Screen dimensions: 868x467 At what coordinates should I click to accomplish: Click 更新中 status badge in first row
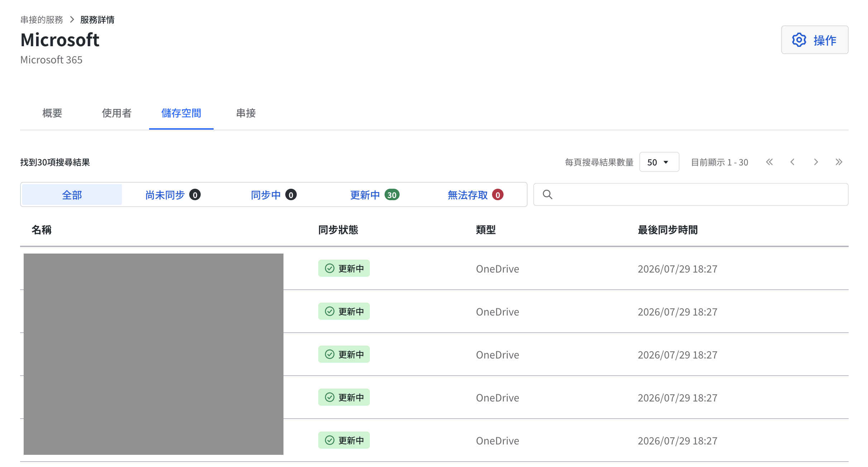[x=344, y=268]
